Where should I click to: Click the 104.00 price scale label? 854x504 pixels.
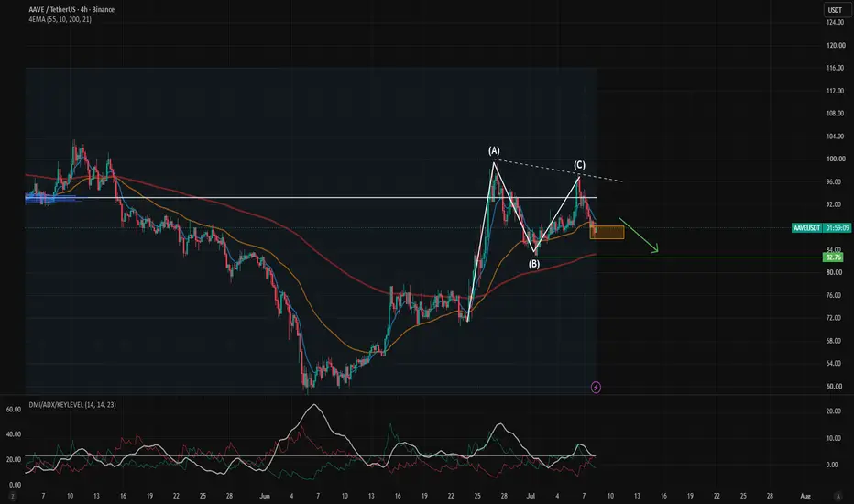pos(836,137)
